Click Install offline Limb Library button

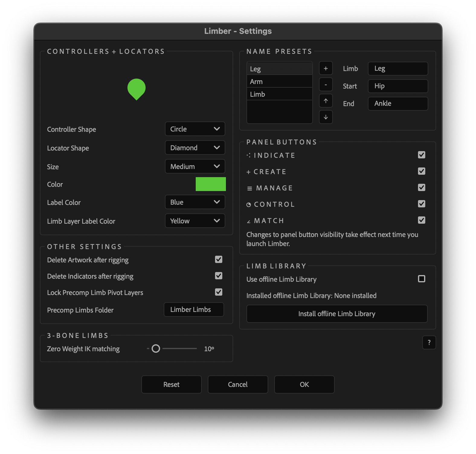[x=337, y=314]
